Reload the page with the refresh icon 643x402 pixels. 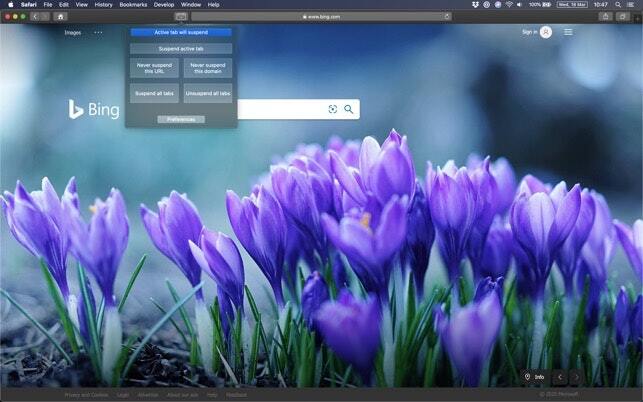[447, 16]
